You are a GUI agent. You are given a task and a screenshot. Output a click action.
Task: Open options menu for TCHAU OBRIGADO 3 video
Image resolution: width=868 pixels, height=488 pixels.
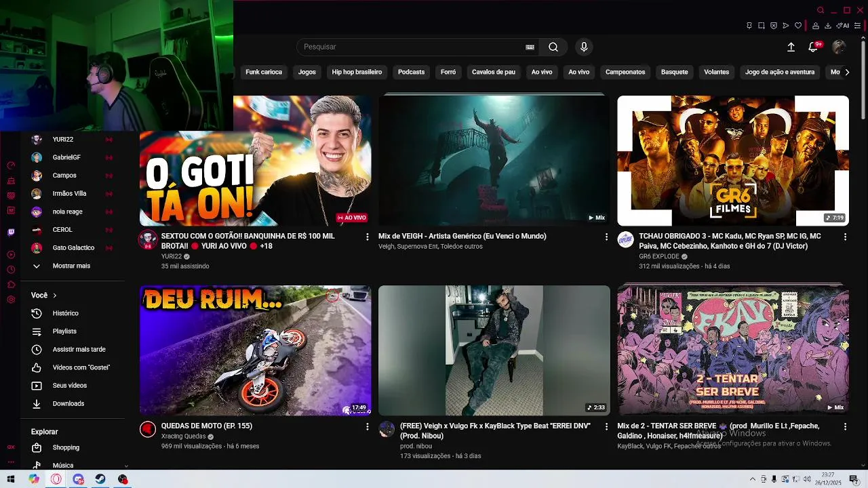pyautogui.click(x=845, y=237)
